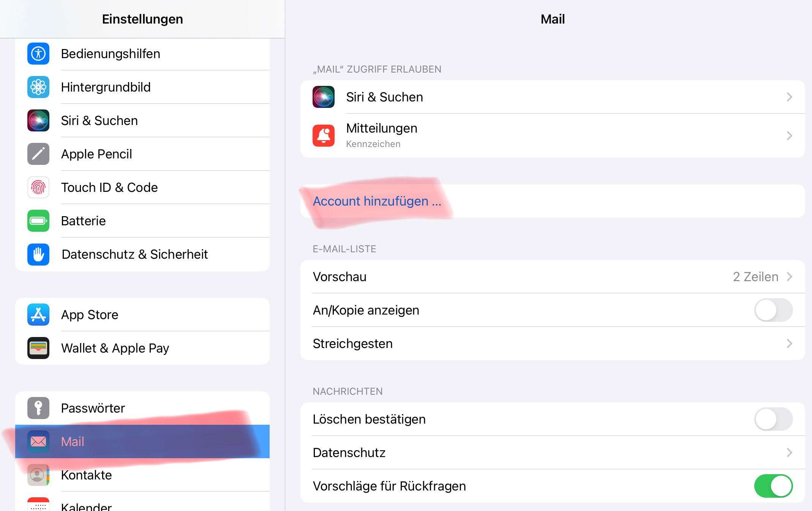Open Passwörter settings

[x=142, y=408]
